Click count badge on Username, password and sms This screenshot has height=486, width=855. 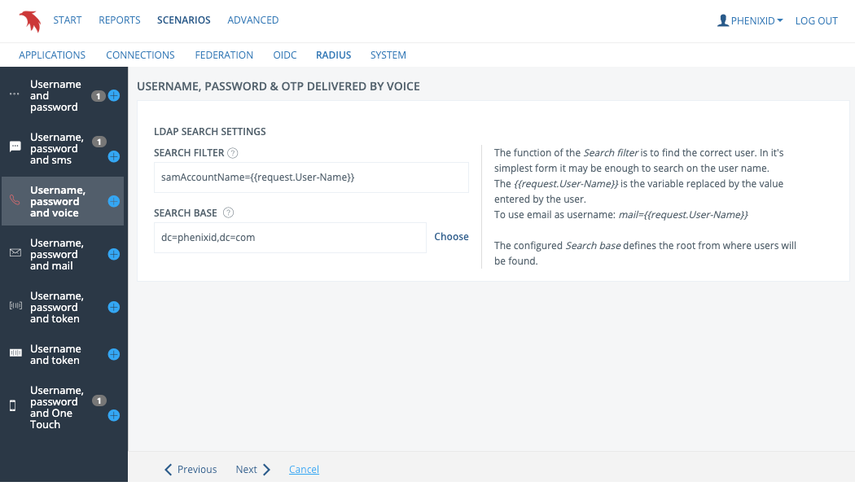pos(99,142)
